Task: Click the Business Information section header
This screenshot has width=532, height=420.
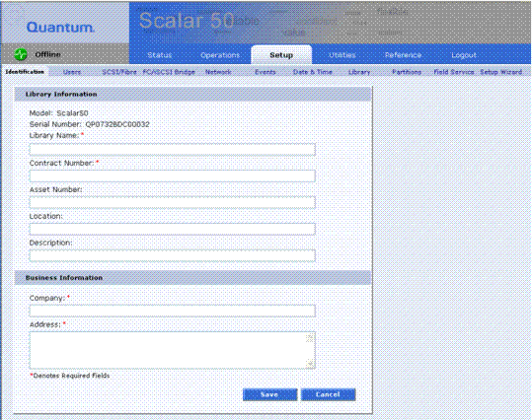Action: click(x=192, y=278)
